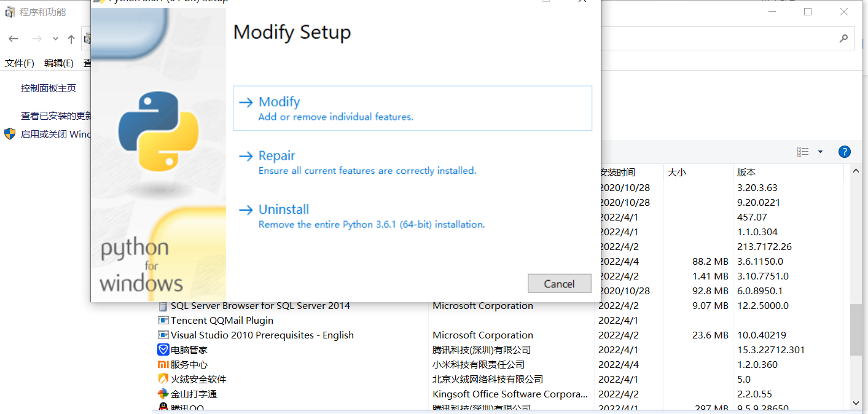Click the up-arrow navigation icon

71,38
